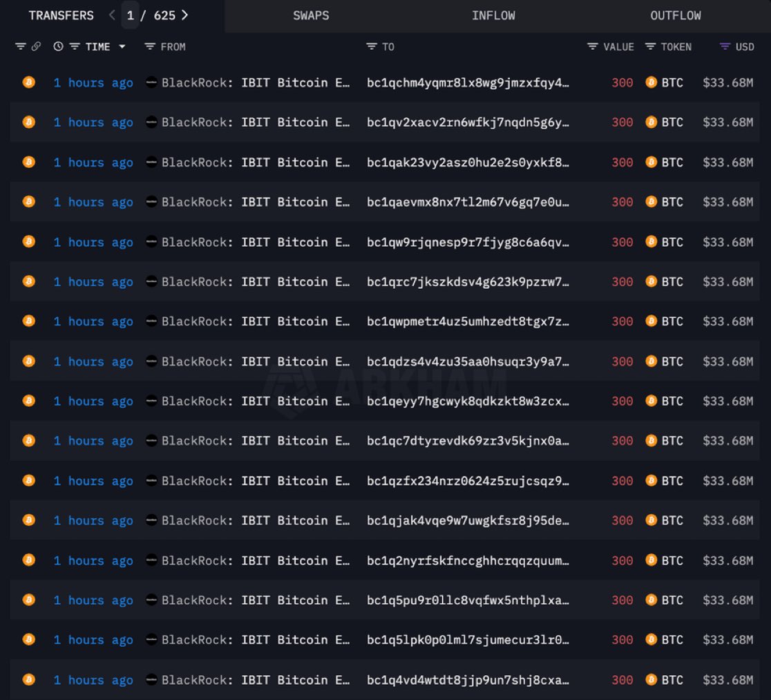
Task: Click BlackRock entity logo in bc1qjak4vqe9w7 row
Action: click(151, 520)
